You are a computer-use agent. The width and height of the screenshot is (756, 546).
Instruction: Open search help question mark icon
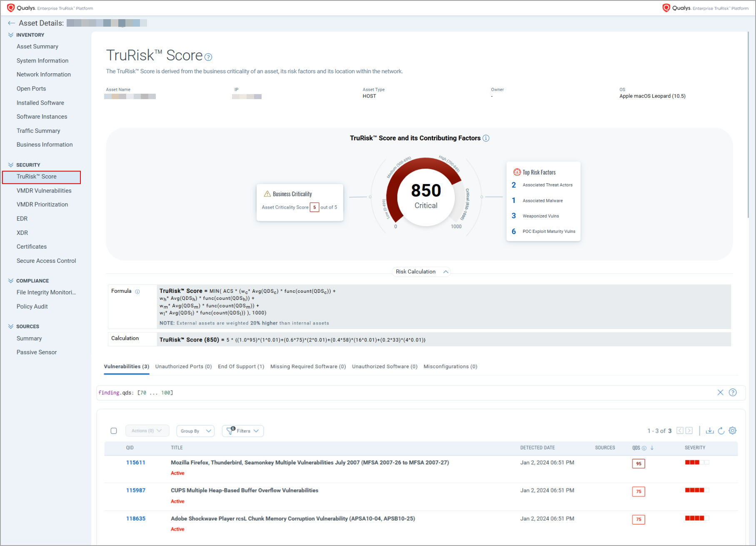click(x=733, y=392)
